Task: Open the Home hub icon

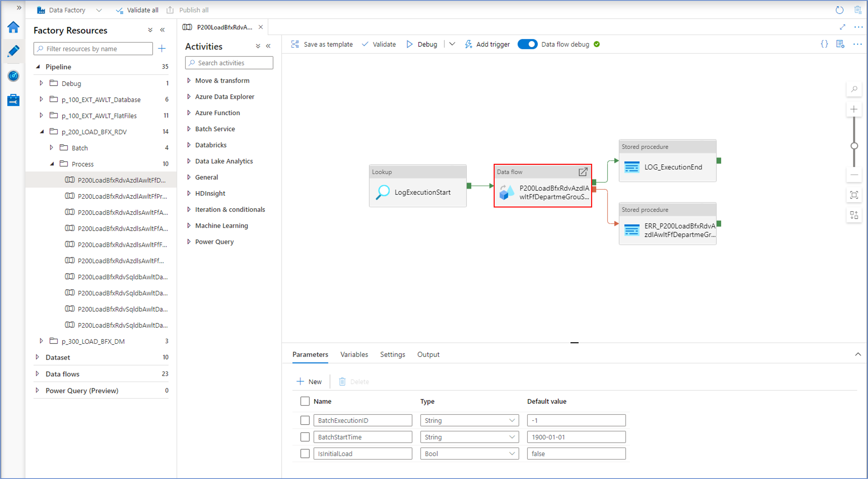Action: pyautogui.click(x=13, y=27)
